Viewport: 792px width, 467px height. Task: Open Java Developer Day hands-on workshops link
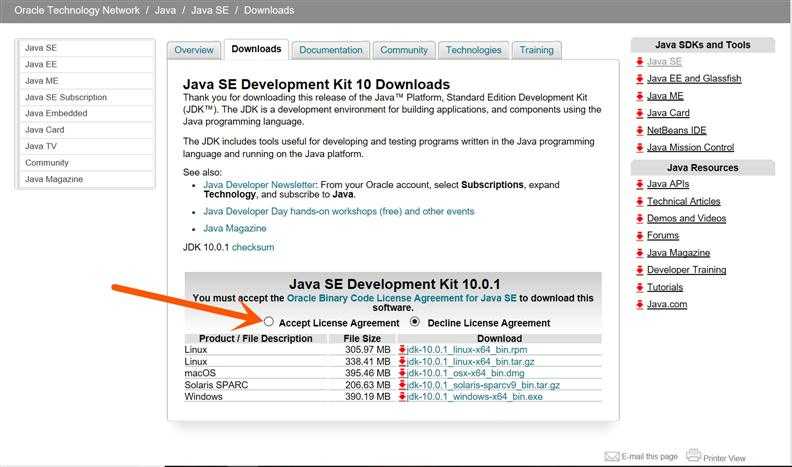(x=339, y=211)
